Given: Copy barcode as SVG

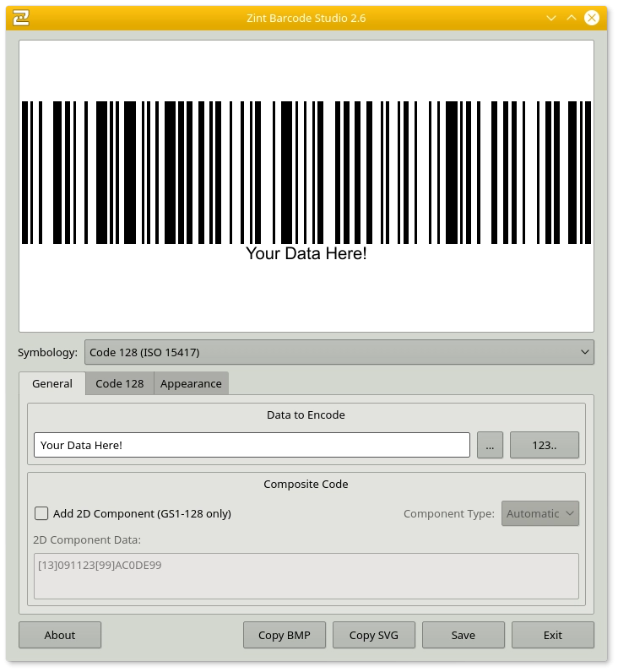Looking at the screenshot, I should [374, 635].
